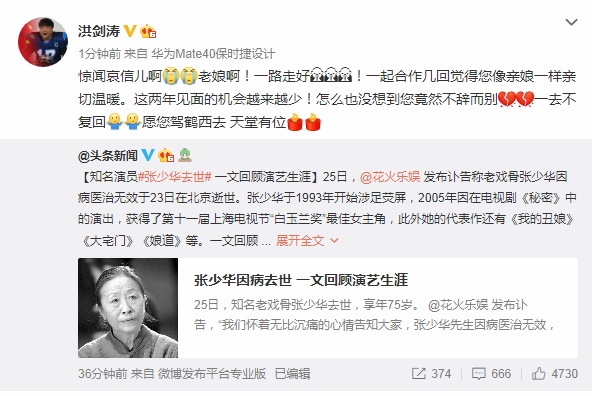Open the @花火乐娱 mention in post text
The width and height of the screenshot is (592, 396).
390,177
